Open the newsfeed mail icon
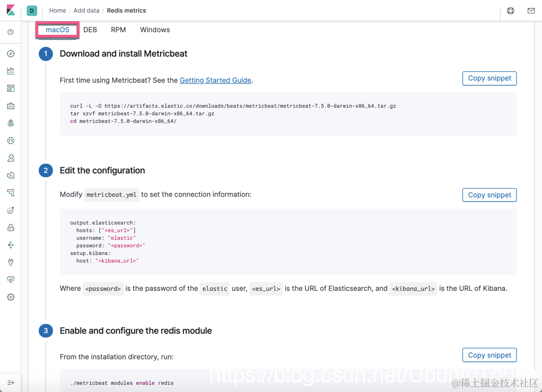 tap(531, 11)
